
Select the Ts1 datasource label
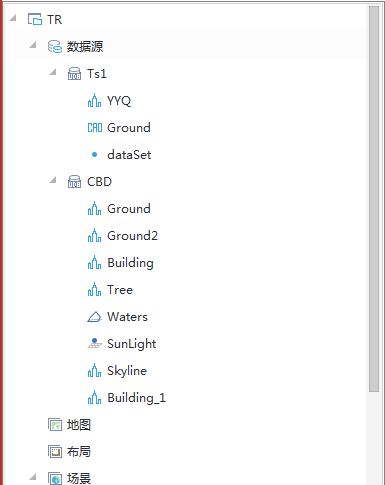coord(97,74)
